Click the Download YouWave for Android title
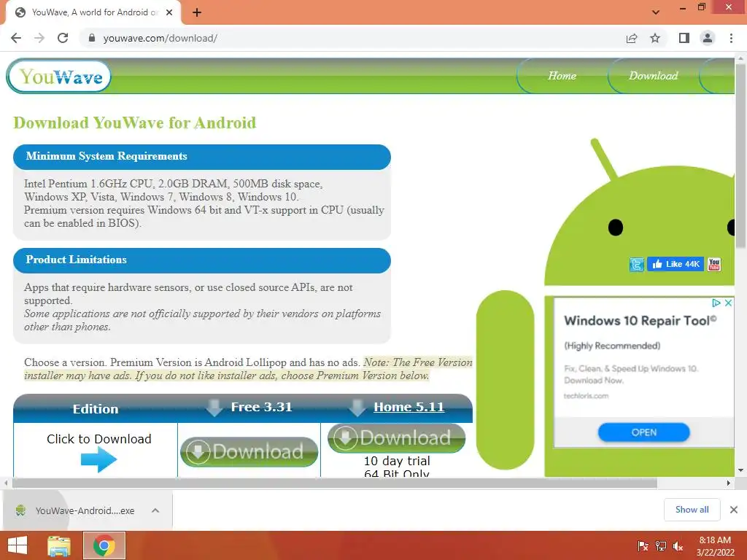 [135, 122]
